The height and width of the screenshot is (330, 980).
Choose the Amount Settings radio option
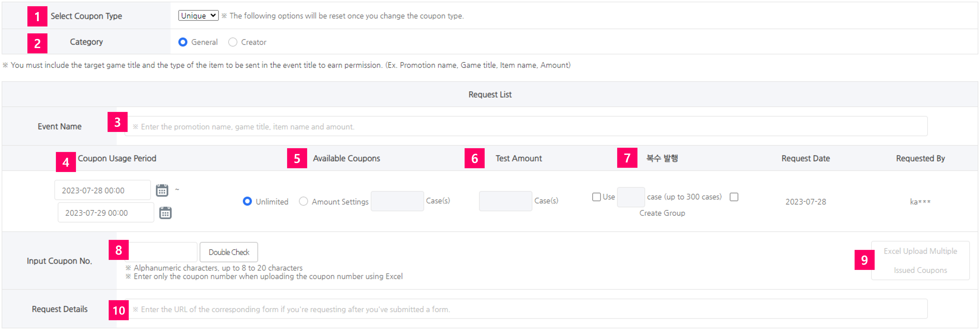tap(303, 202)
